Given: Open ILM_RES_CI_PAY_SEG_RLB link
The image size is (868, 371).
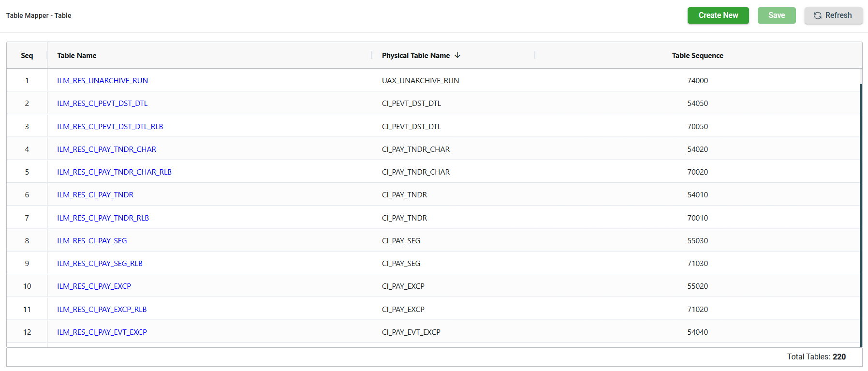Looking at the screenshot, I should click(100, 264).
